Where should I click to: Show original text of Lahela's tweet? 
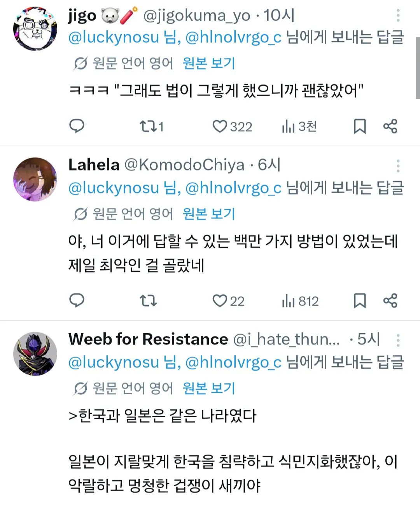(209, 214)
